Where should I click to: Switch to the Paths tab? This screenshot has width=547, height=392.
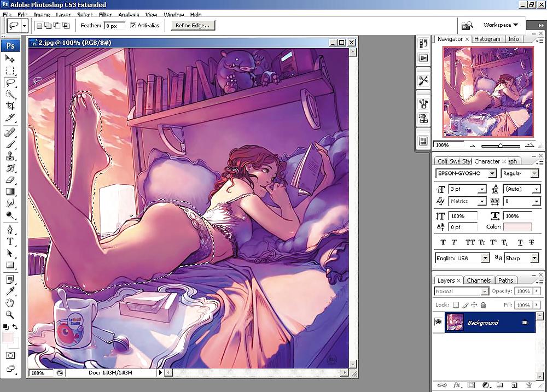pos(505,280)
